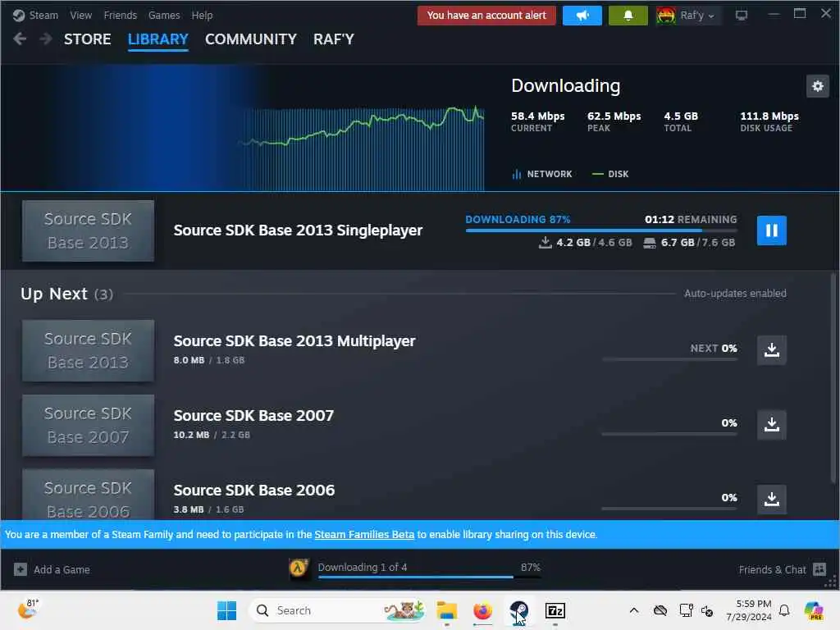Screen dimensions: 840x630
Task: Click the 01:12 REMAINING text
Action: (691, 219)
